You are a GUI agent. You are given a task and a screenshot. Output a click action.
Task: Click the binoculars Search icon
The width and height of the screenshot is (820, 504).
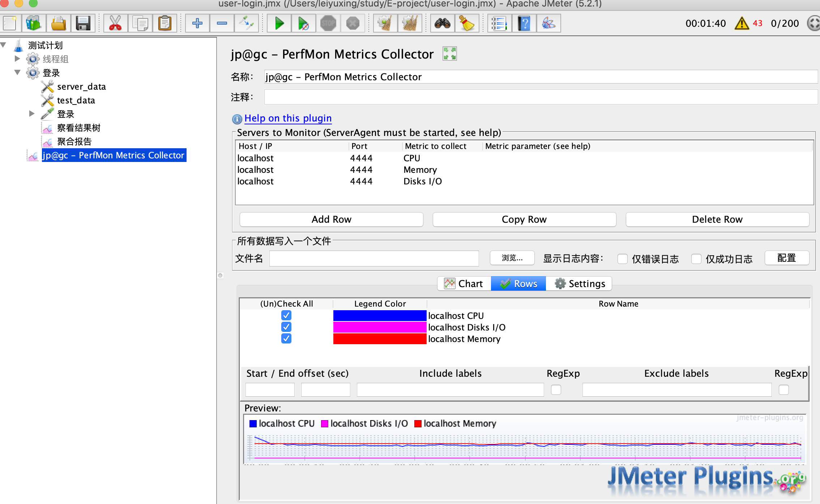pyautogui.click(x=442, y=24)
